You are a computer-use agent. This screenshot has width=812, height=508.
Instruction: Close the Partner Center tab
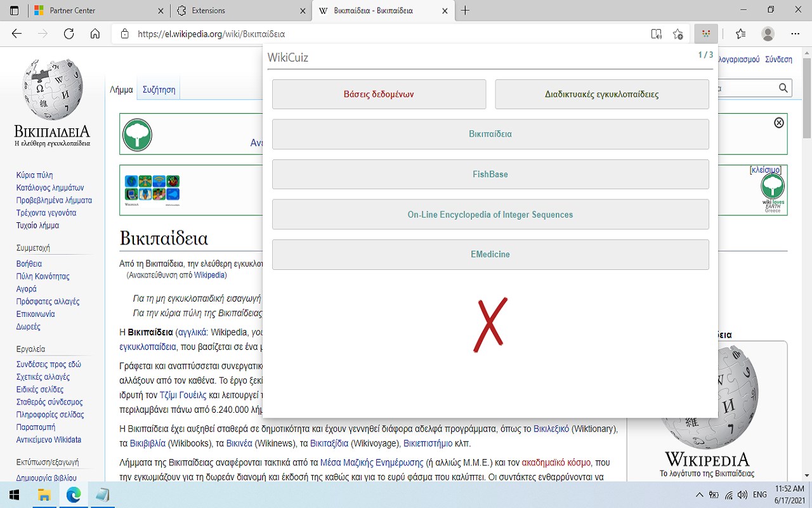pos(160,11)
